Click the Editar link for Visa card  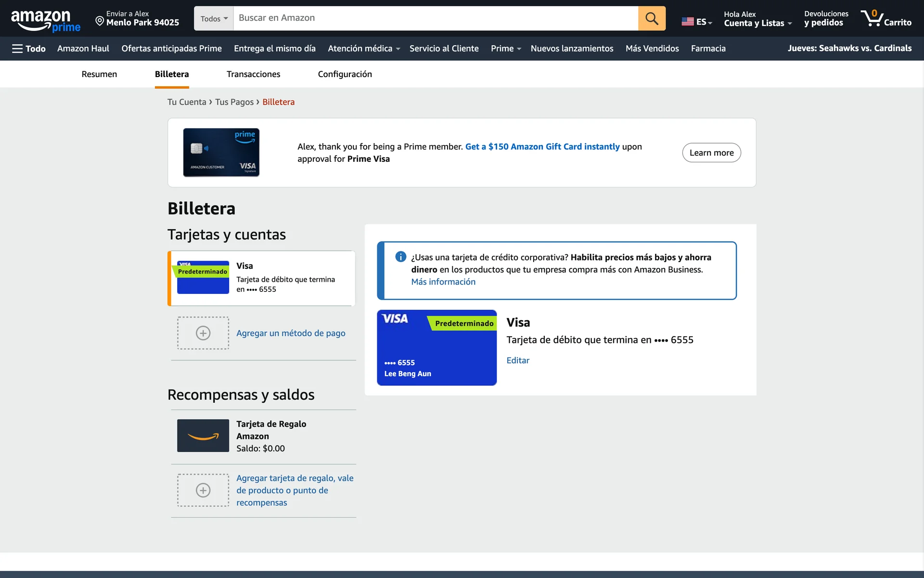click(x=517, y=360)
